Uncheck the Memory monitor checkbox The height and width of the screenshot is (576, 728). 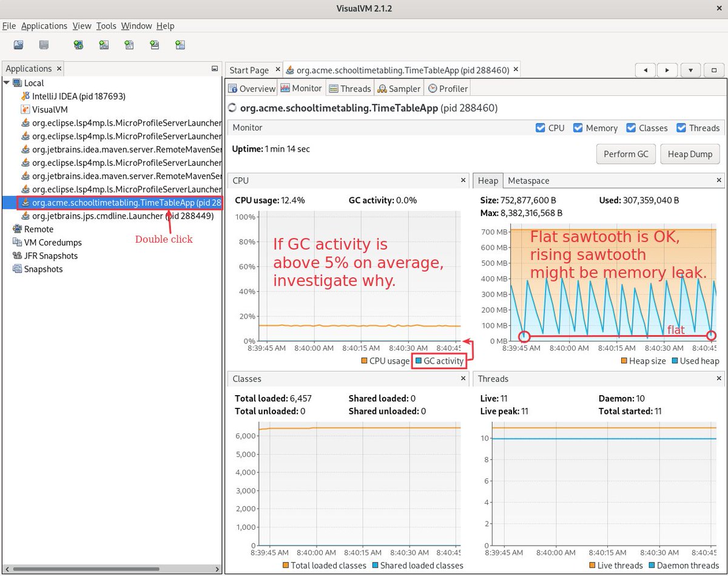(578, 128)
